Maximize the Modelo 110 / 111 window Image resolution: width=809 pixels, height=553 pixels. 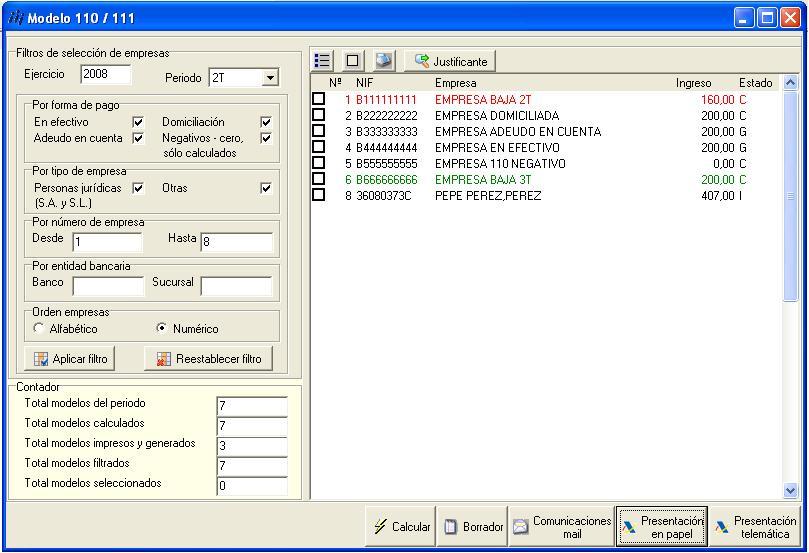767,18
